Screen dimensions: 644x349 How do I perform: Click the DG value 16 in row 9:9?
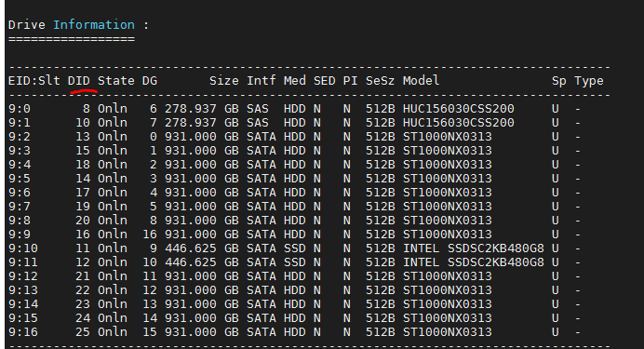coord(150,235)
